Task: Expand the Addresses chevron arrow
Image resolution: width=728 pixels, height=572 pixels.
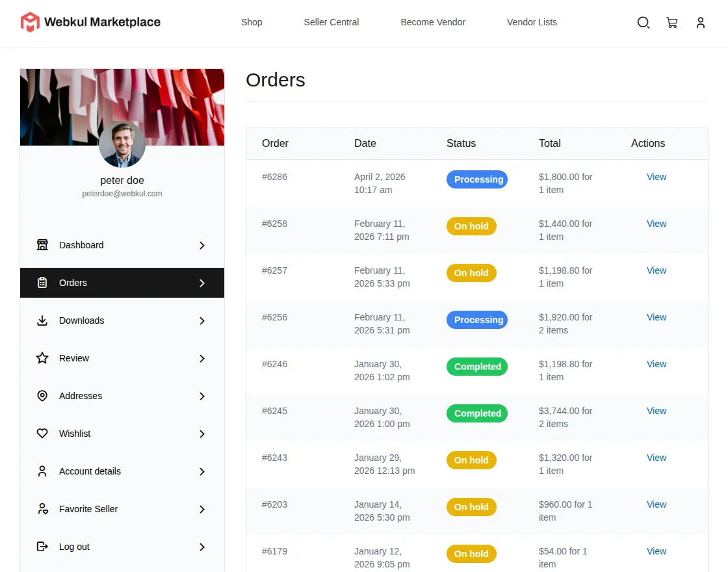Action: (202, 396)
